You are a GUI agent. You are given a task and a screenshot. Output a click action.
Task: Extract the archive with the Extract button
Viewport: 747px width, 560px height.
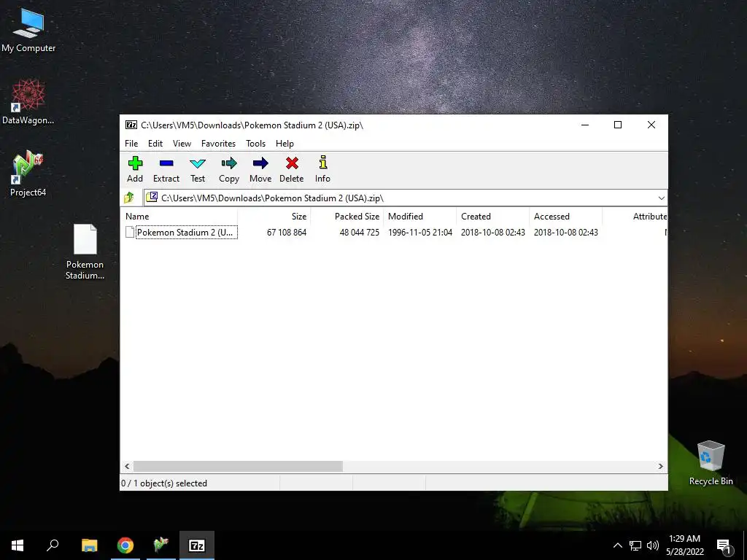[166, 169]
